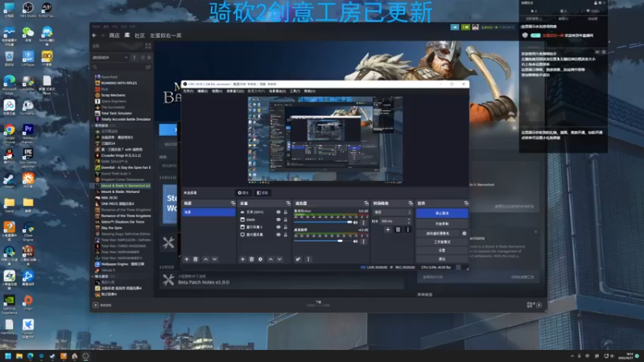Click start virtual camera button
This screenshot has width=644, height=362.
coord(438,233)
